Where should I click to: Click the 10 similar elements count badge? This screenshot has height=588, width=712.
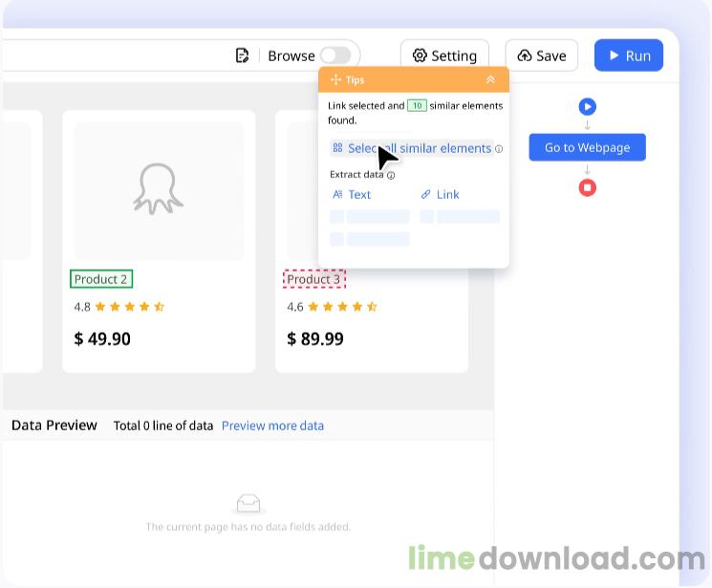click(x=417, y=105)
